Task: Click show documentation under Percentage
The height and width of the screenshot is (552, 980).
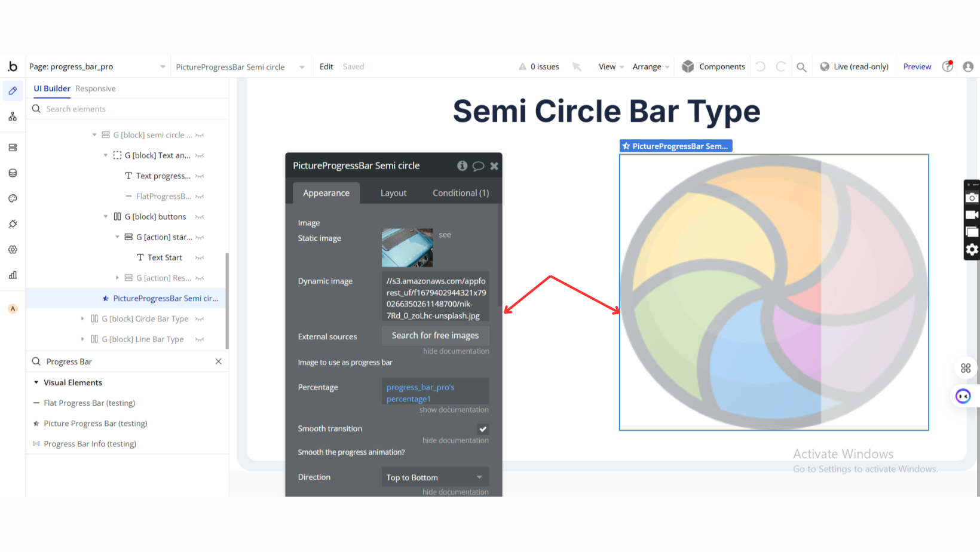Action: pyautogui.click(x=454, y=410)
